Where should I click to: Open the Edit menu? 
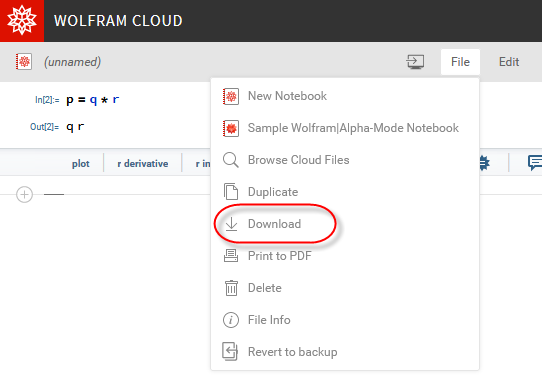(509, 62)
